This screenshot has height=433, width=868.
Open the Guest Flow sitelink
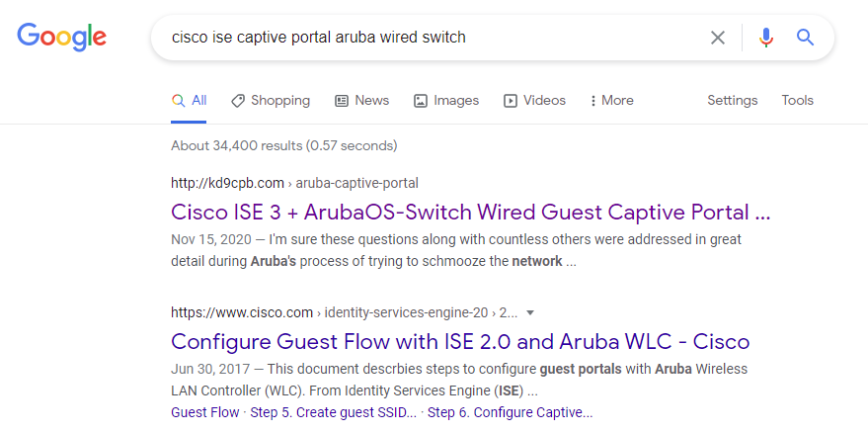coord(204,413)
